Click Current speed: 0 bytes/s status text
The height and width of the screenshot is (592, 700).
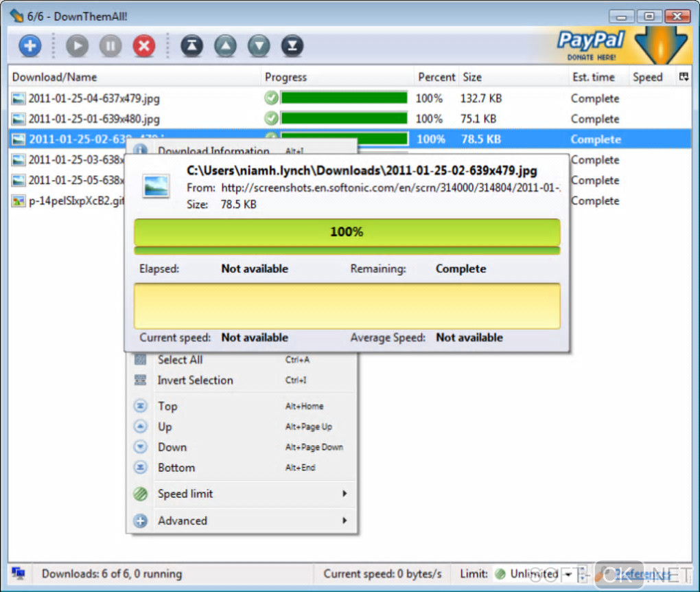[x=382, y=573]
